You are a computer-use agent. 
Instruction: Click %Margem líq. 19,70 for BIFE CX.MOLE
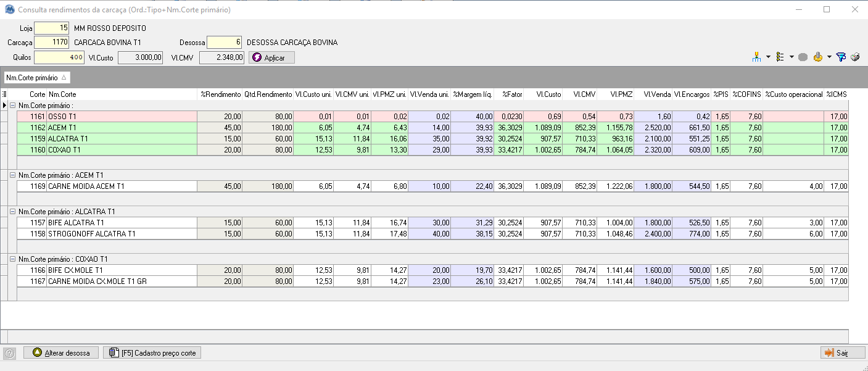(x=473, y=270)
